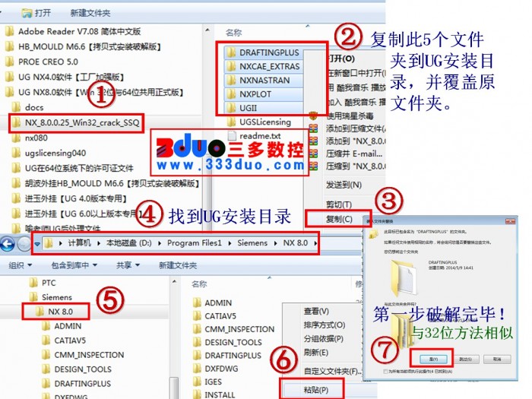Choose 刷新(E) in the lower context menu
Image resolution: width=532 pixels, height=399 pixels.
(316, 353)
